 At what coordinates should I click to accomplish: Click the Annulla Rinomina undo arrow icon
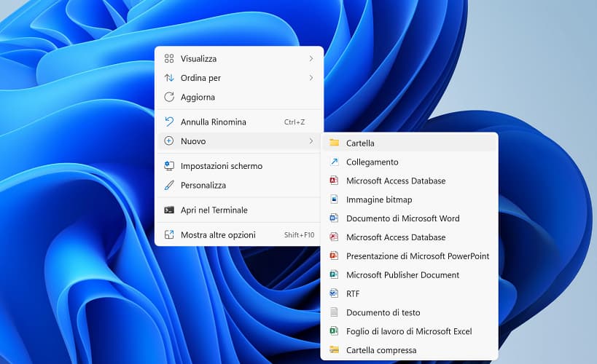169,122
